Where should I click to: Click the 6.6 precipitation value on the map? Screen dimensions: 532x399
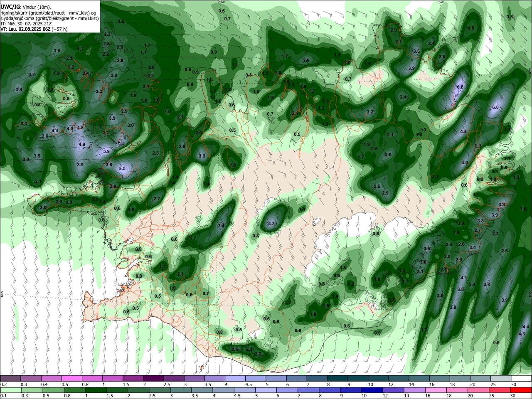coord(460,87)
